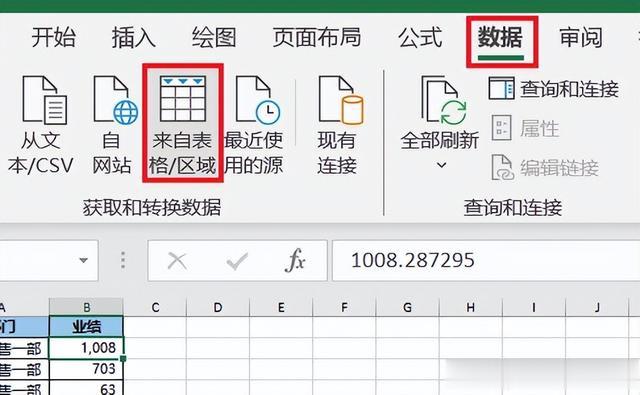Viewport: 640px width, 395px height.
Task: Switch to the 绘图 ribbon tab
Action: click(214, 38)
